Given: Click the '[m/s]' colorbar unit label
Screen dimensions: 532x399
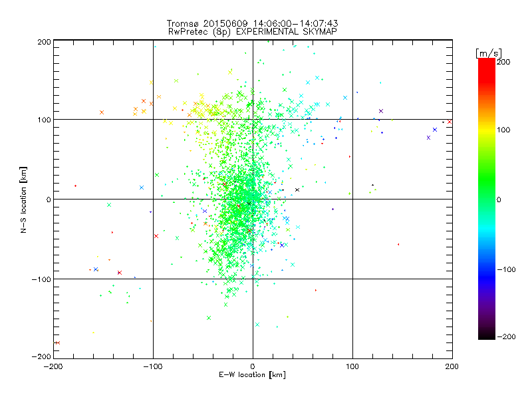Looking at the screenshot, I should coord(489,53).
